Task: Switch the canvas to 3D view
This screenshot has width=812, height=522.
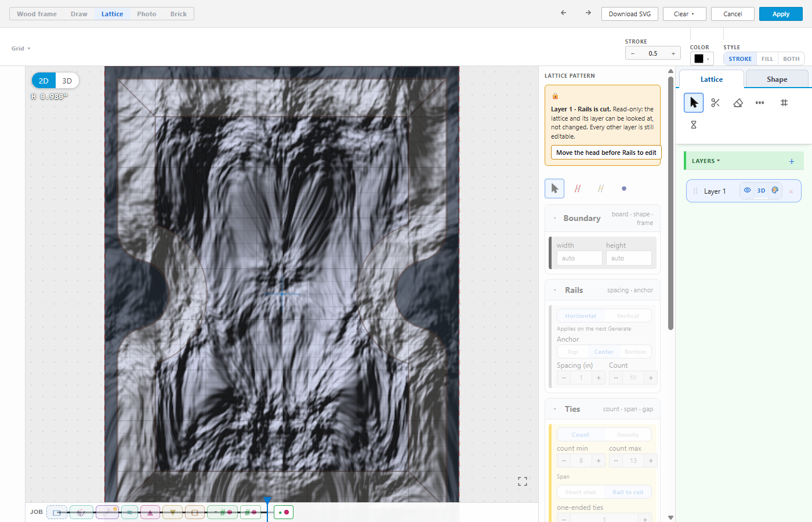Action: [67, 81]
